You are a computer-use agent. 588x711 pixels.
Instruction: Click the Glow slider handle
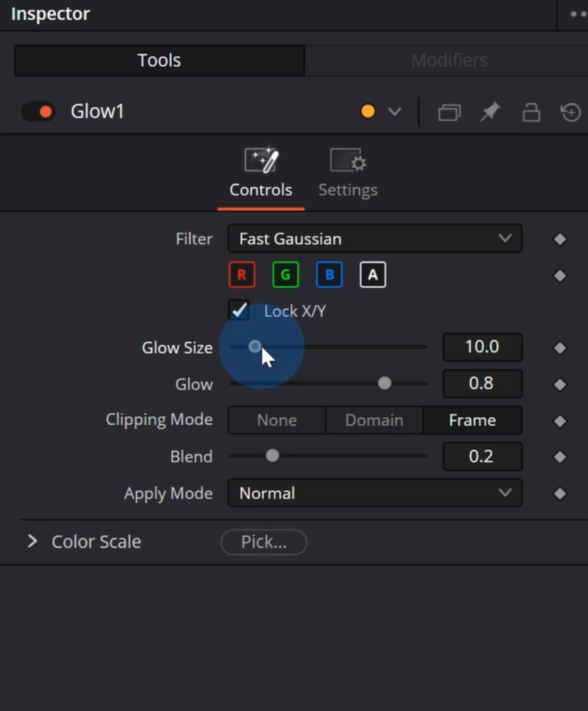[384, 384]
